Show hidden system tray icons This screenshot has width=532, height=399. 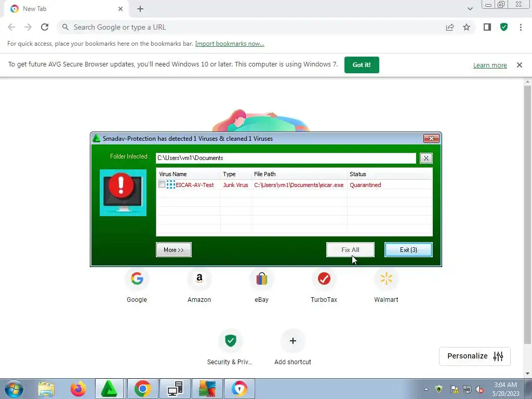pyautogui.click(x=426, y=389)
